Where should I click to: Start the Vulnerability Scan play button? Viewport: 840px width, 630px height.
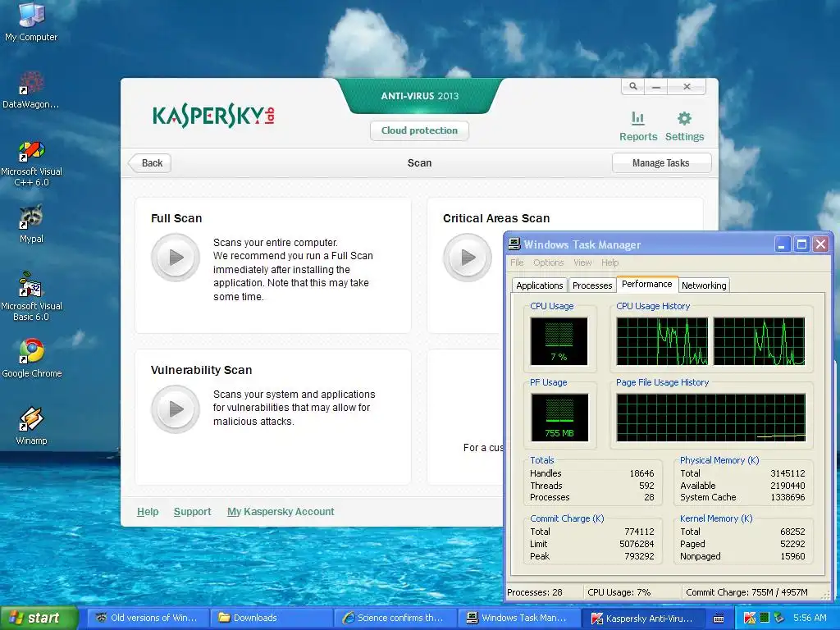(x=176, y=409)
